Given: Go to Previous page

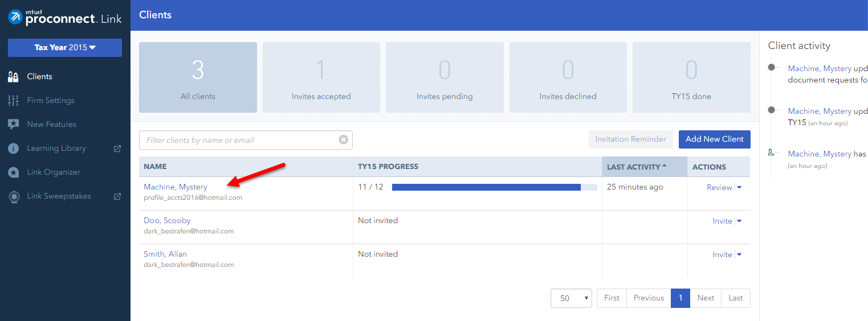Looking at the screenshot, I should [x=649, y=298].
